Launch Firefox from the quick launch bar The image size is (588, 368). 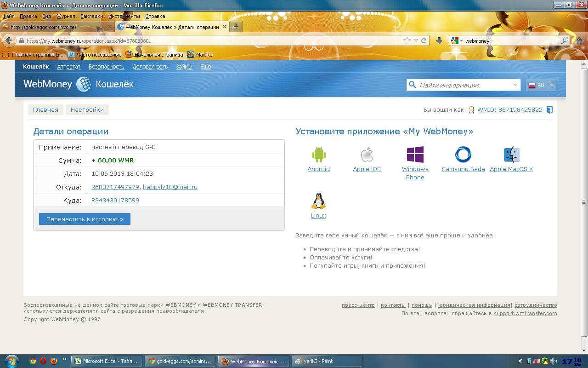(x=54, y=361)
